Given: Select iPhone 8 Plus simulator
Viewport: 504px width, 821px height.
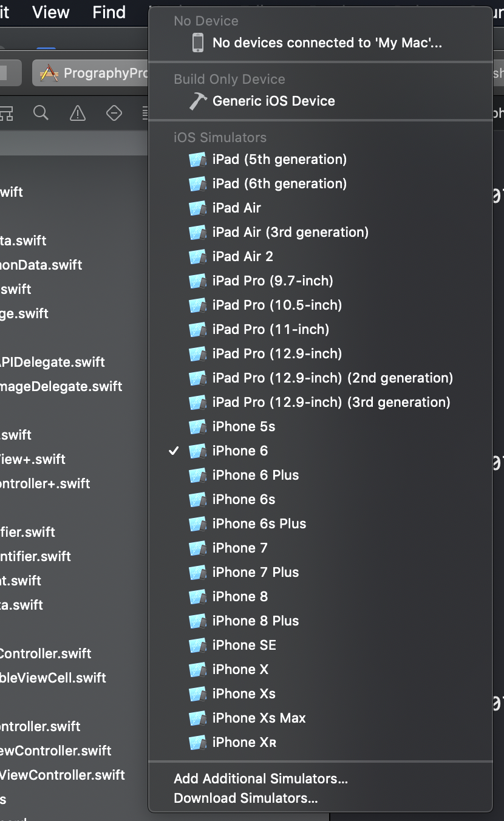Looking at the screenshot, I should pos(320,621).
